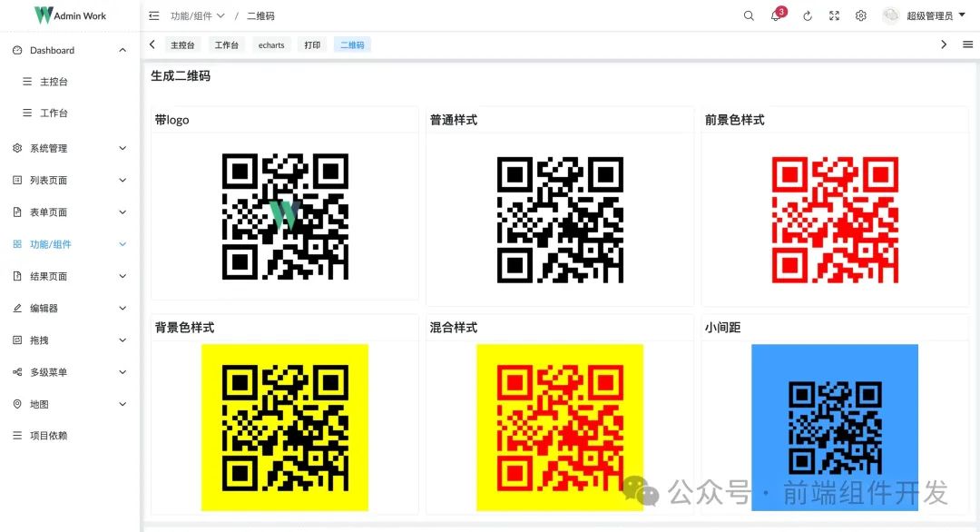Switch to the 工作台 tab
Image resolution: width=980 pixels, height=532 pixels.
point(226,45)
